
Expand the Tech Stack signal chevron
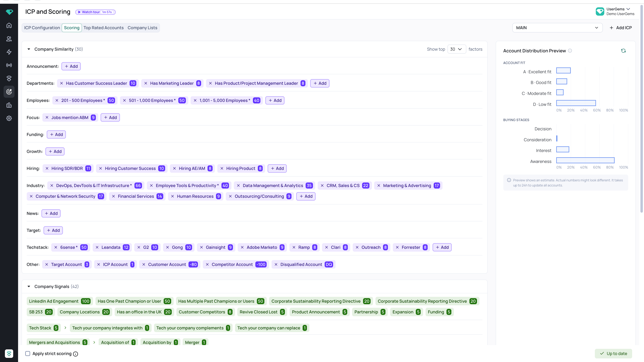[x=65, y=328]
